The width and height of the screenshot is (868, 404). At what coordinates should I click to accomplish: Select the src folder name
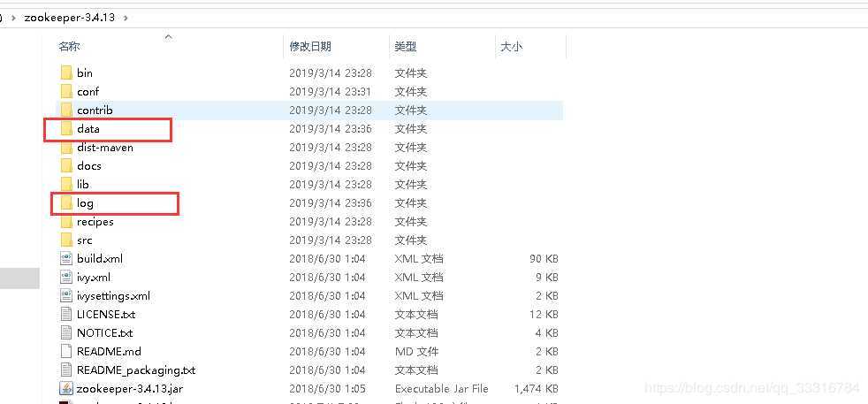85,240
